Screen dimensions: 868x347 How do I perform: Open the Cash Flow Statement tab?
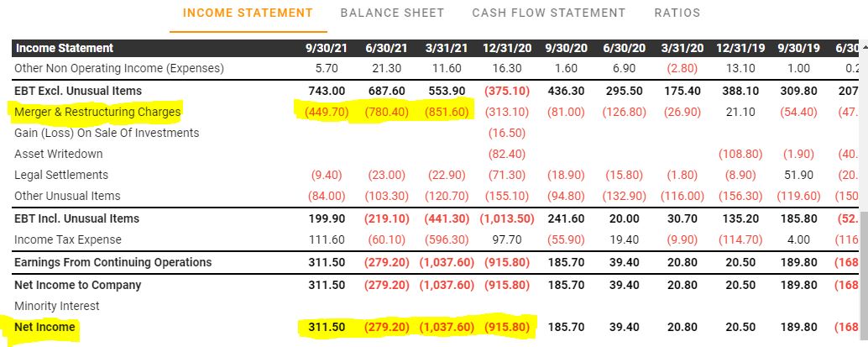click(x=548, y=13)
